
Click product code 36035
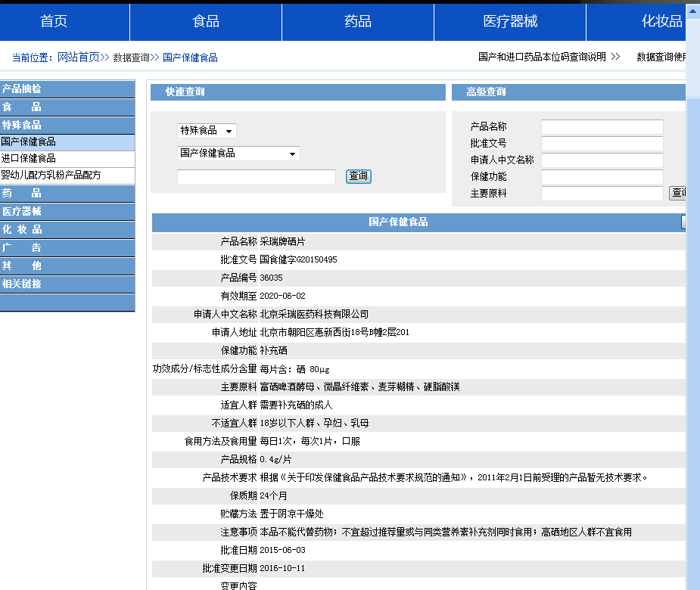271,278
